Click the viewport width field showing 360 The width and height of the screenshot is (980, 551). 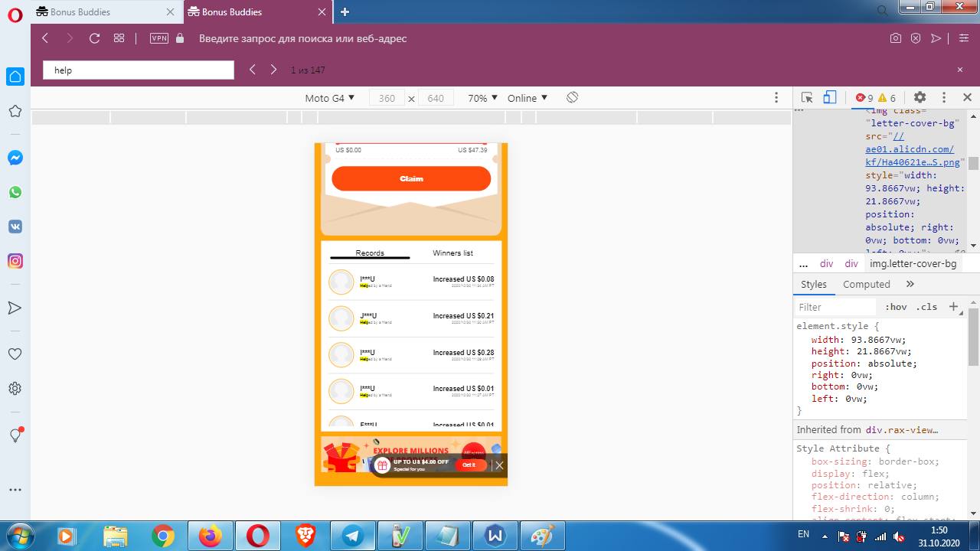pos(387,98)
